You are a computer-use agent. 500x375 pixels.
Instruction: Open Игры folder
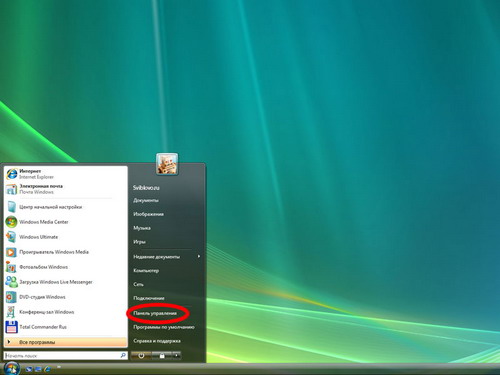click(x=140, y=242)
